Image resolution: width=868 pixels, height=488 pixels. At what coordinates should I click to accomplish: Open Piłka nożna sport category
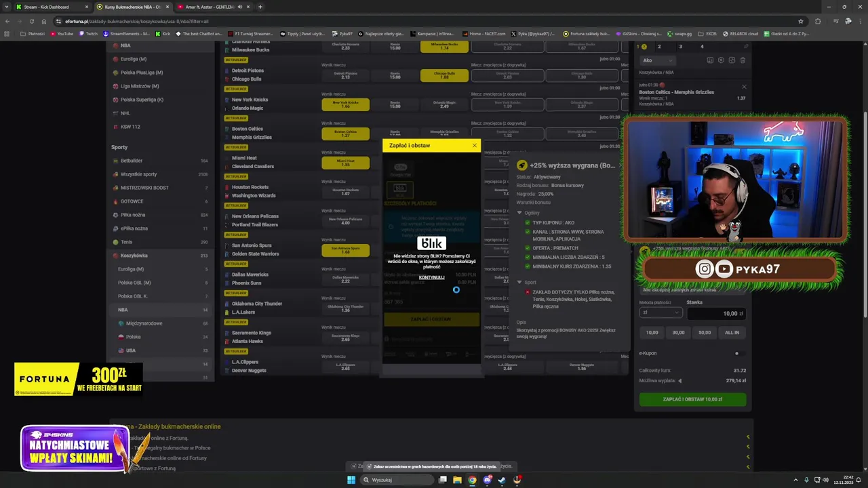(x=160, y=215)
